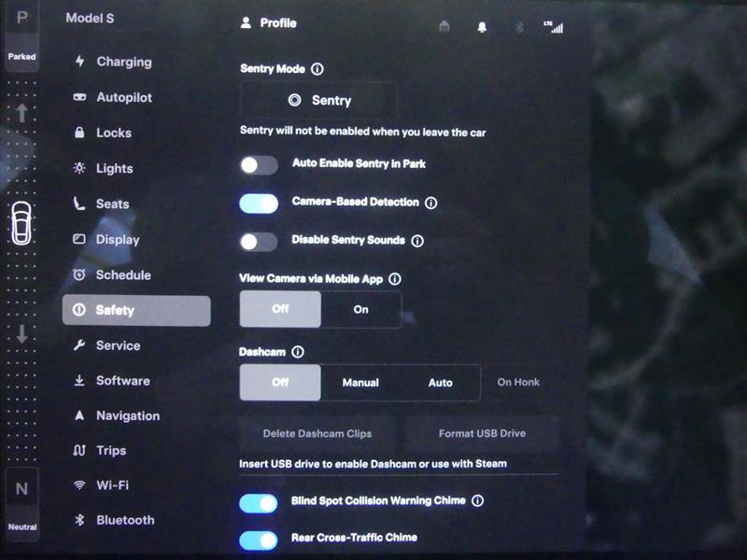The height and width of the screenshot is (560, 747).
Task: Click the Trips route icon
Action: (79, 450)
